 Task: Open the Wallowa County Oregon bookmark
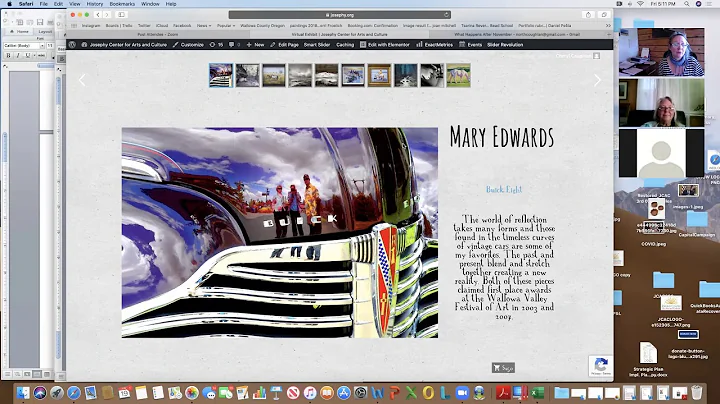coord(262,26)
